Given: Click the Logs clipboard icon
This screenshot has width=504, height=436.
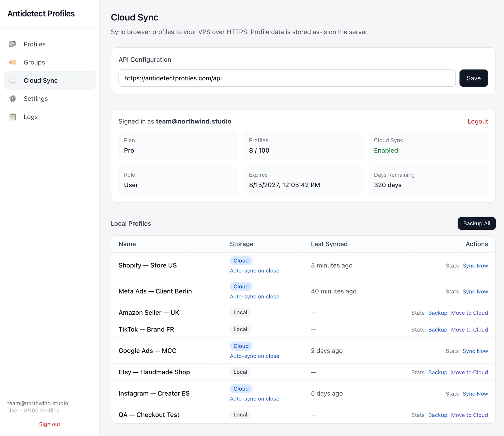Looking at the screenshot, I should (13, 117).
